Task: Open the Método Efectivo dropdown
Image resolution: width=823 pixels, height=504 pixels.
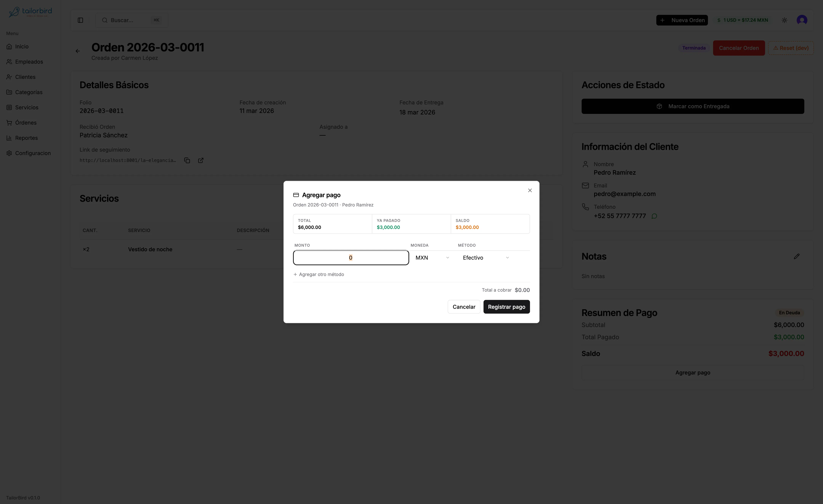Action: tap(486, 258)
